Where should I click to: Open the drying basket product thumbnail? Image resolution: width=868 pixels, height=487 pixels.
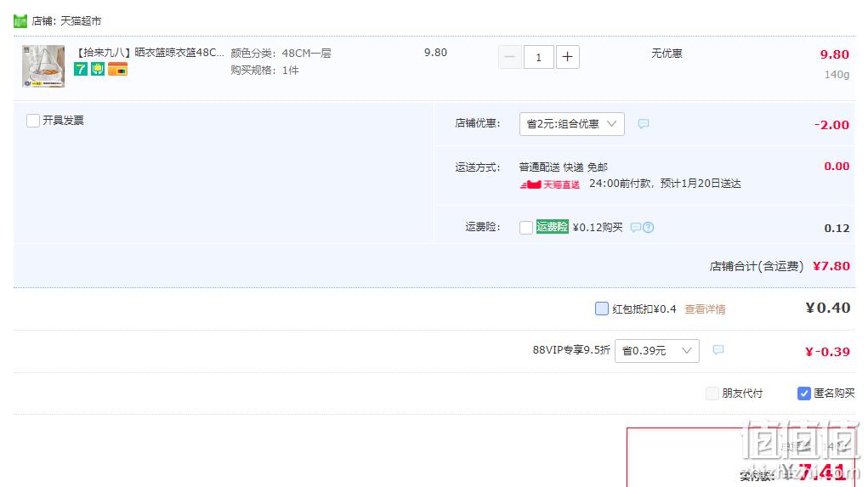43,66
